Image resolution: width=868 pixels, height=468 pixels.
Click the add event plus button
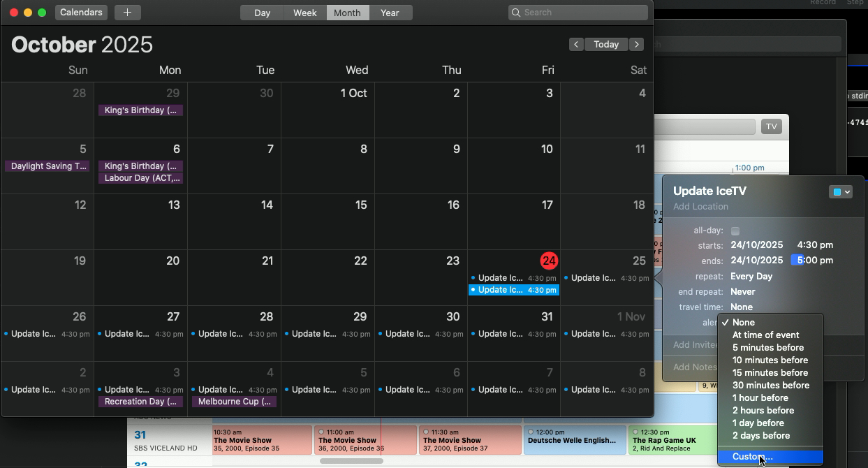[127, 13]
